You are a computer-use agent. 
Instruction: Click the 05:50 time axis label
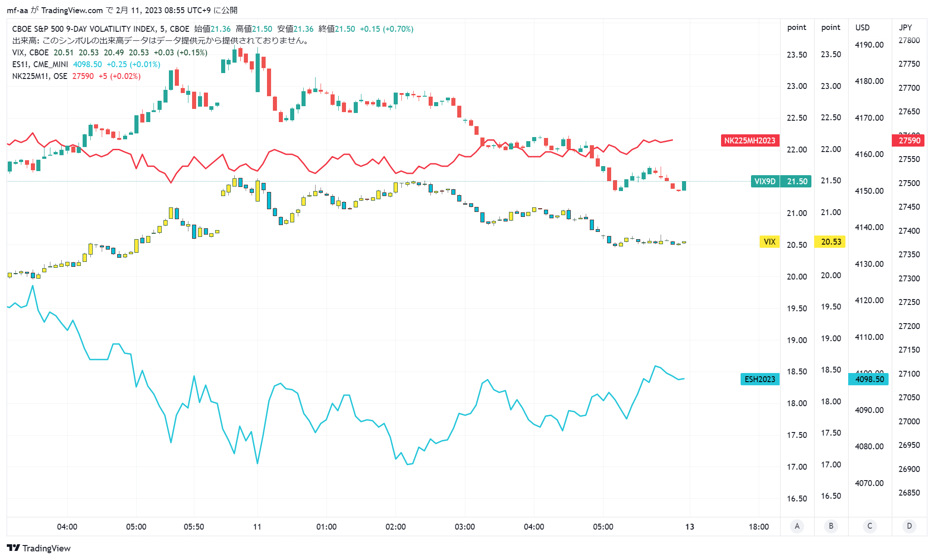(194, 527)
